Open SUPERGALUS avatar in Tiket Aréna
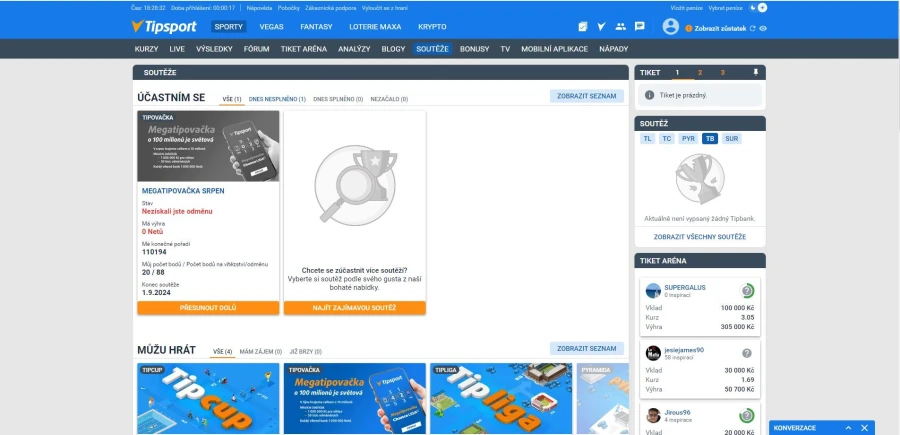 click(653, 291)
